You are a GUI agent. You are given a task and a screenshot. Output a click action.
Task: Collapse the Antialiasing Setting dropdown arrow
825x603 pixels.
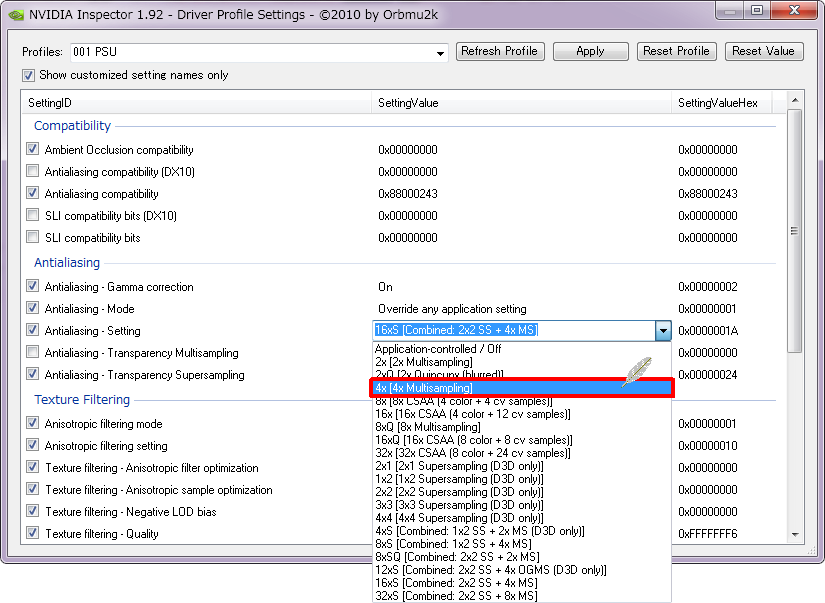[663, 330]
